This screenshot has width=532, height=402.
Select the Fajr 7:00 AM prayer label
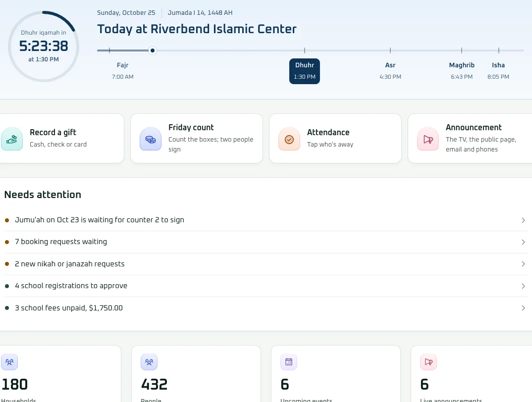[122, 71]
